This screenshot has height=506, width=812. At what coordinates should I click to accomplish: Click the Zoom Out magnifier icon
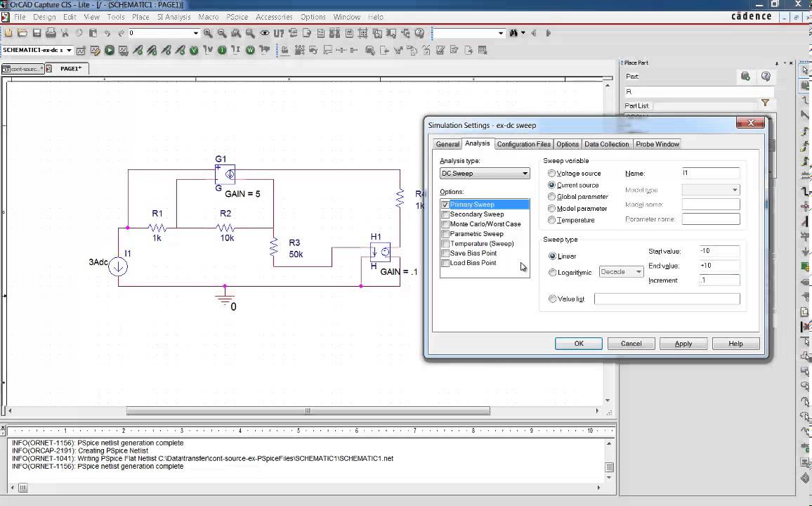(x=222, y=33)
